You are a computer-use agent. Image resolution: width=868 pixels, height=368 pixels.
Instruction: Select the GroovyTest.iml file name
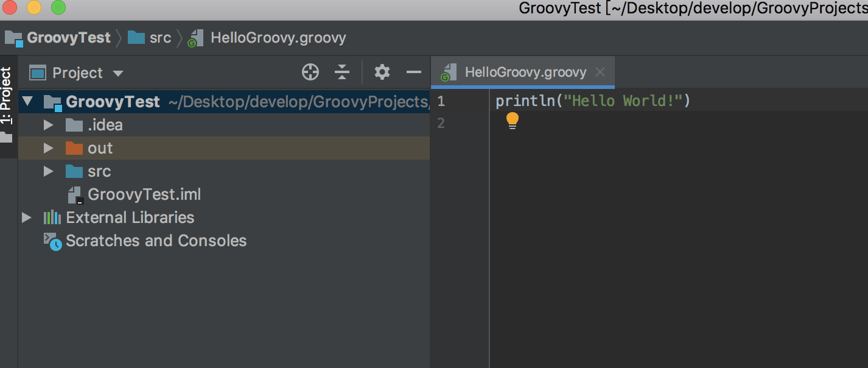pyautogui.click(x=144, y=195)
